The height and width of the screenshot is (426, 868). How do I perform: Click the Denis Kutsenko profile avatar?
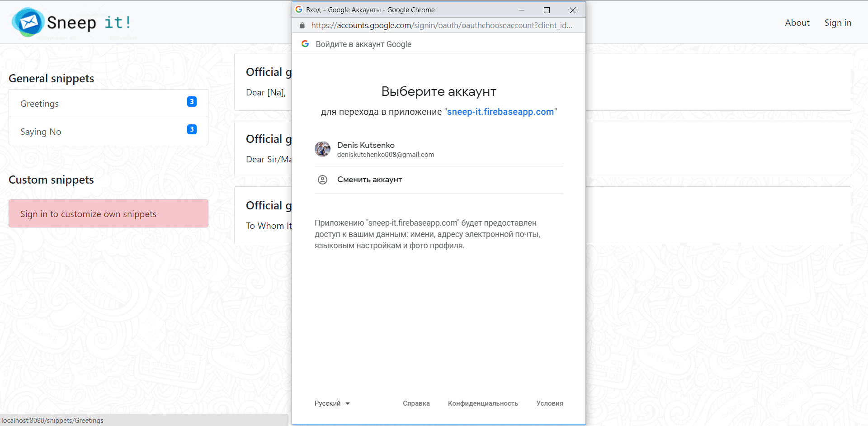[x=322, y=149]
